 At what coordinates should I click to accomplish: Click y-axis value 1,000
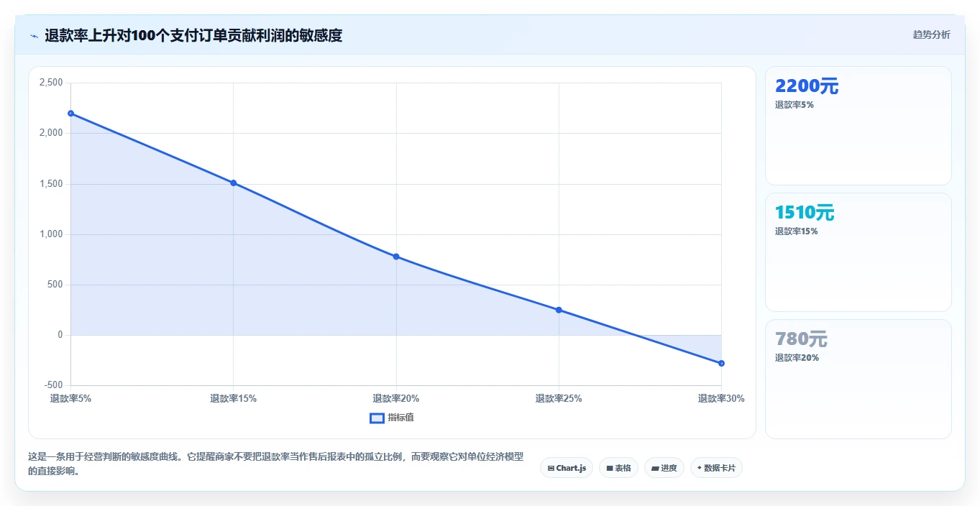click(x=51, y=234)
